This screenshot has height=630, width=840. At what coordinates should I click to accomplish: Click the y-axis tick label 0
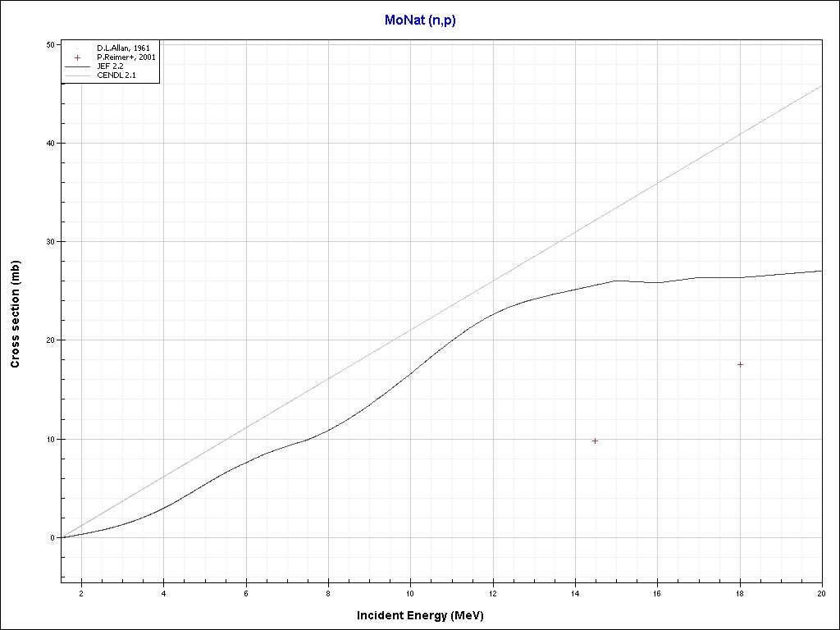[52, 538]
